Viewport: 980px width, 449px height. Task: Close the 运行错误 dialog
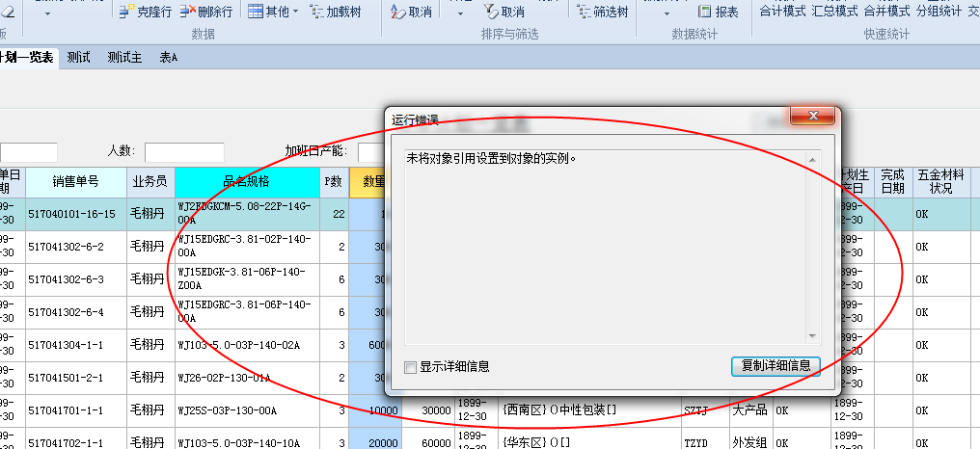coord(812,116)
